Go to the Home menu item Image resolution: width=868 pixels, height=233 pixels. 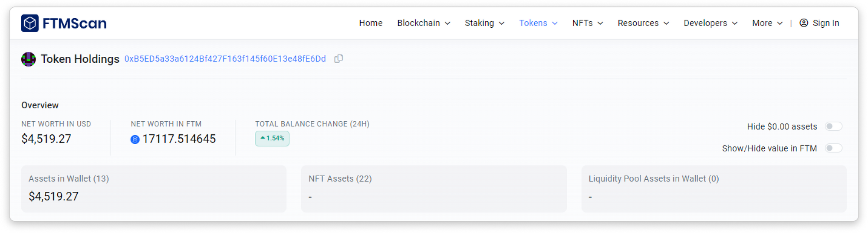(x=371, y=23)
